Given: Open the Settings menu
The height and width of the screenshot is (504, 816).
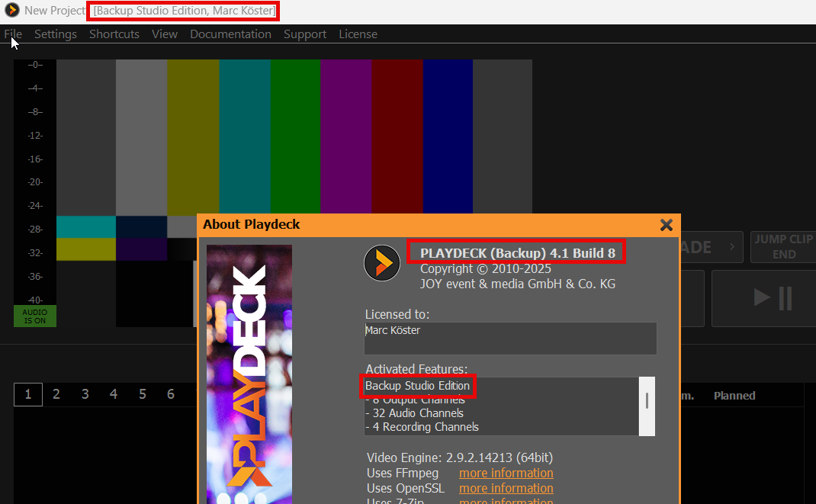Looking at the screenshot, I should 56,34.
